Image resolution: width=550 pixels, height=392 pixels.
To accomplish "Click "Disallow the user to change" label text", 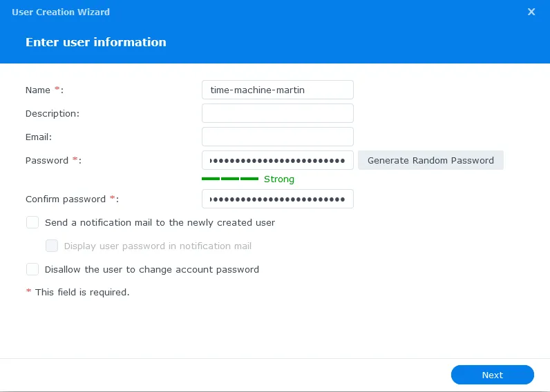I will coord(152,269).
